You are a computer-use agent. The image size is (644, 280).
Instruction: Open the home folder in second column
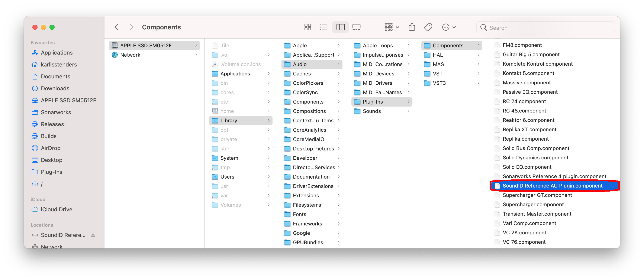241,111
